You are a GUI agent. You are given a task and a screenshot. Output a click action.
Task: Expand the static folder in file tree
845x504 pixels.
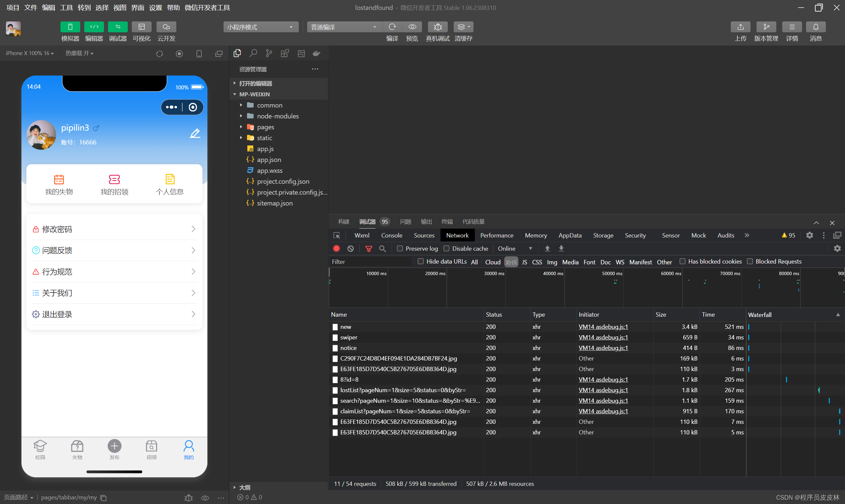tap(241, 138)
